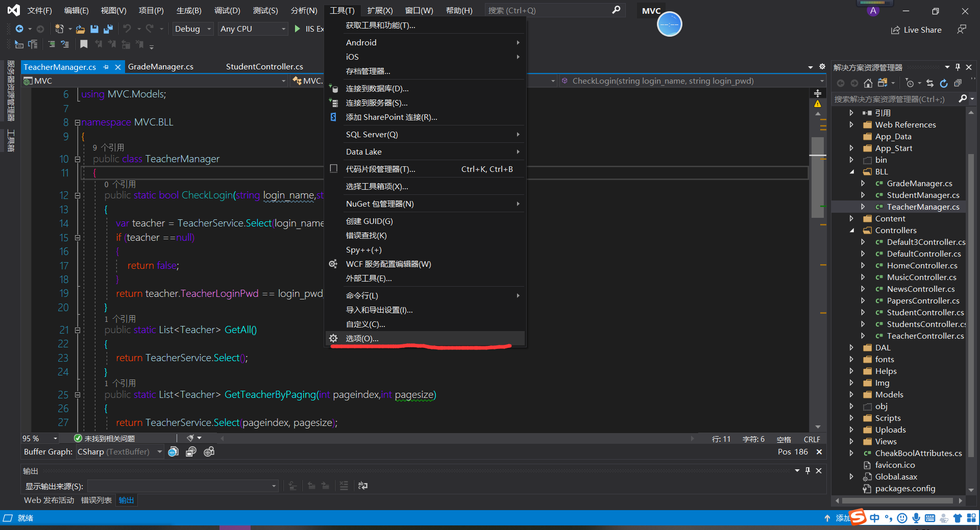Viewport: 980px width, 530px height.
Task: Collapse all nodes in Solution Explorer
Action: click(x=958, y=83)
